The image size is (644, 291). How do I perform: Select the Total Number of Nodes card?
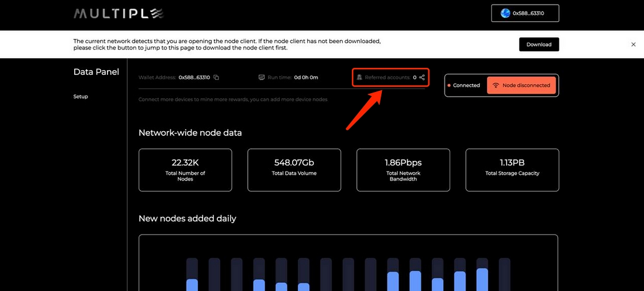(x=185, y=170)
